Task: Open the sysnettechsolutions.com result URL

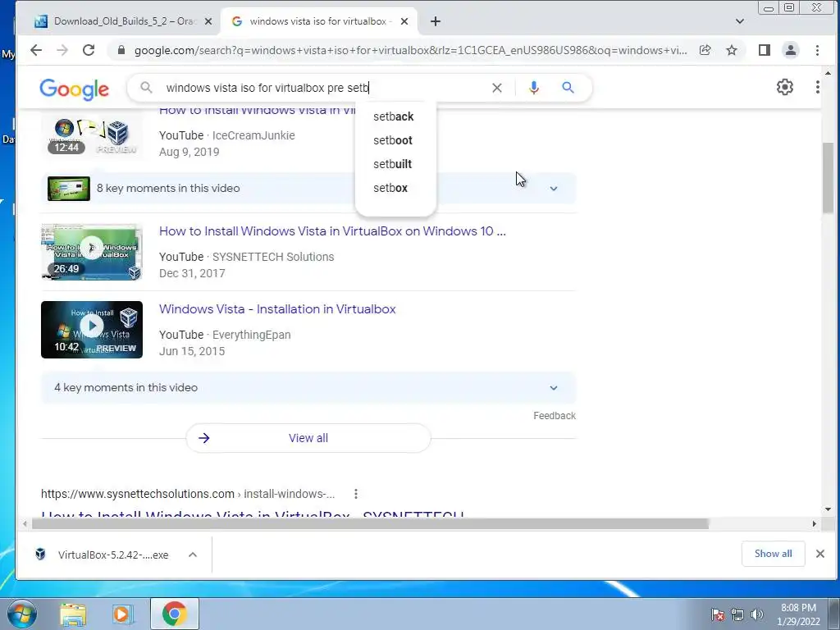Action: pos(188,494)
